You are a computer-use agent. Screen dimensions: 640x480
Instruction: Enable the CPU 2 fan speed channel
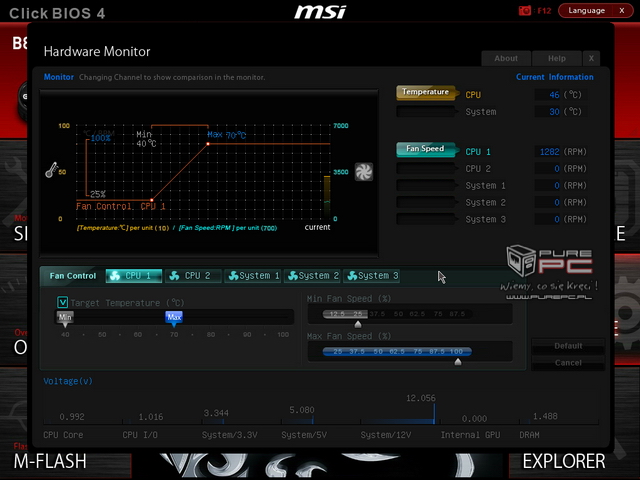(426, 169)
